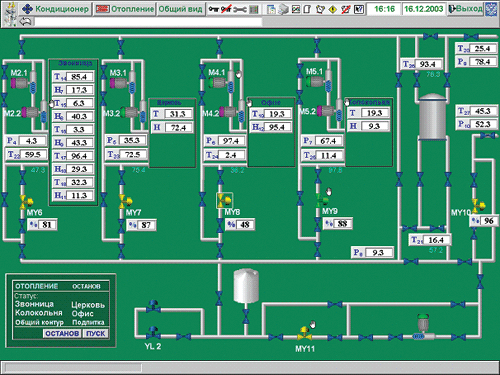This screenshot has height=375, width=500.
Task: Select pump motor M5.1
Action: pyautogui.click(x=315, y=81)
